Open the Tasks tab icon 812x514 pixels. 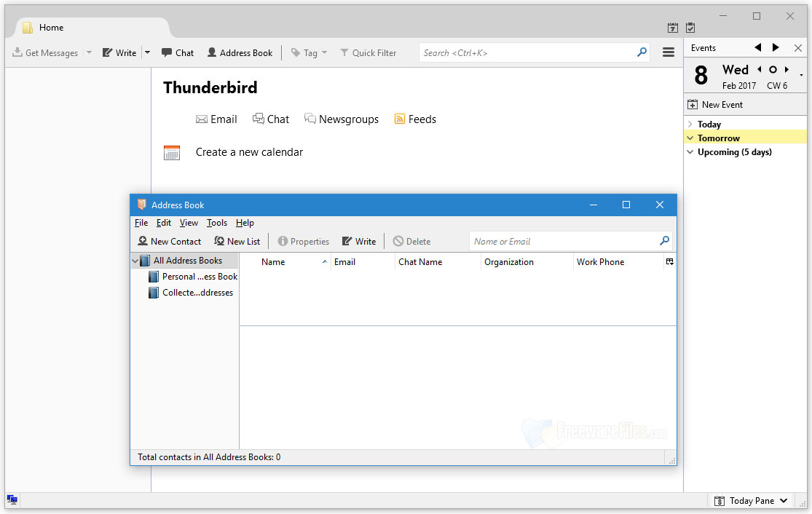[690, 28]
